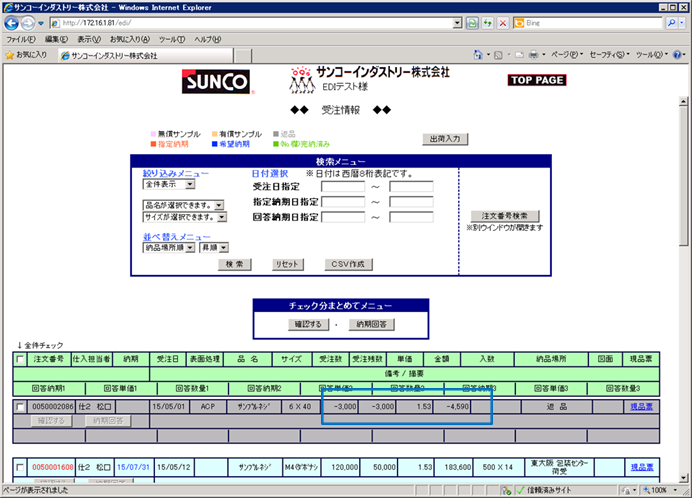Click order number 0050001608
The image size is (692, 498).
pyautogui.click(x=53, y=467)
